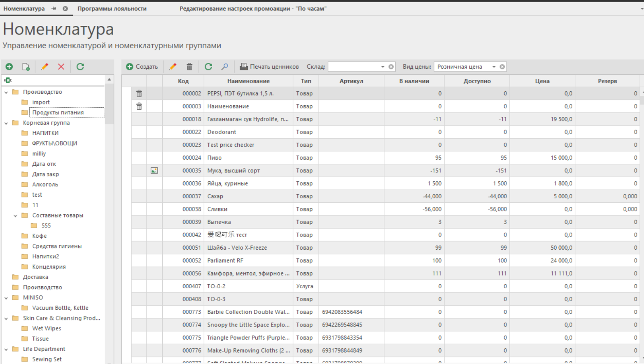Click the trash delete icon in items toolbar
644x364 pixels.
click(x=189, y=67)
